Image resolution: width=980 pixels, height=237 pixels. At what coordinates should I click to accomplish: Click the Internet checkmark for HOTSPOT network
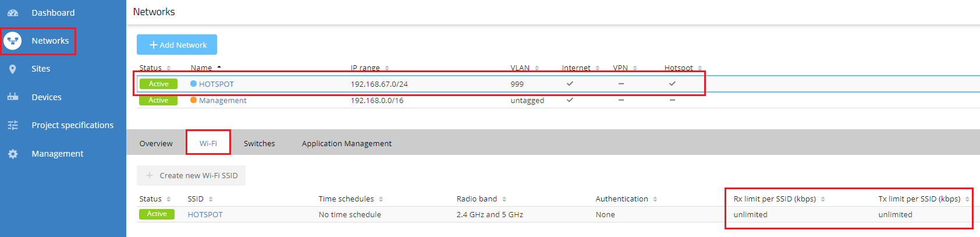(570, 84)
